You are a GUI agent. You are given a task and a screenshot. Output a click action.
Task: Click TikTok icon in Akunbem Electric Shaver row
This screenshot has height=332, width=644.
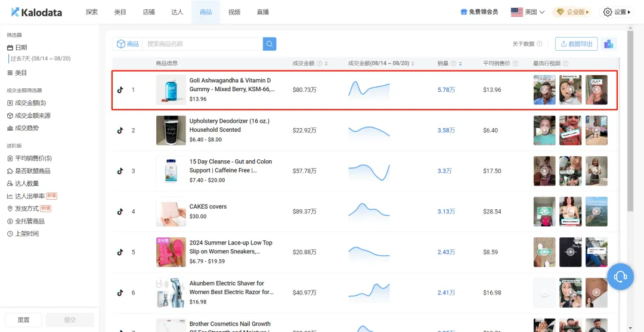[x=120, y=293]
